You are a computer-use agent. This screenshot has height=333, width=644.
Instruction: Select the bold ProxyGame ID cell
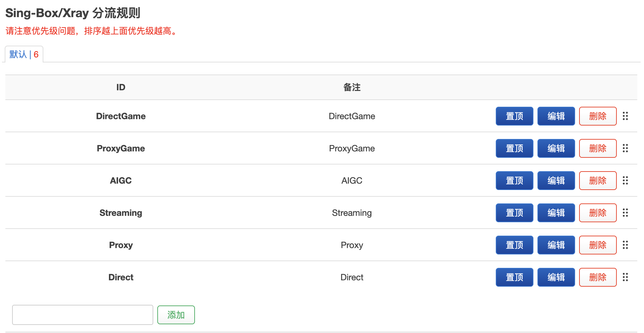tap(121, 148)
